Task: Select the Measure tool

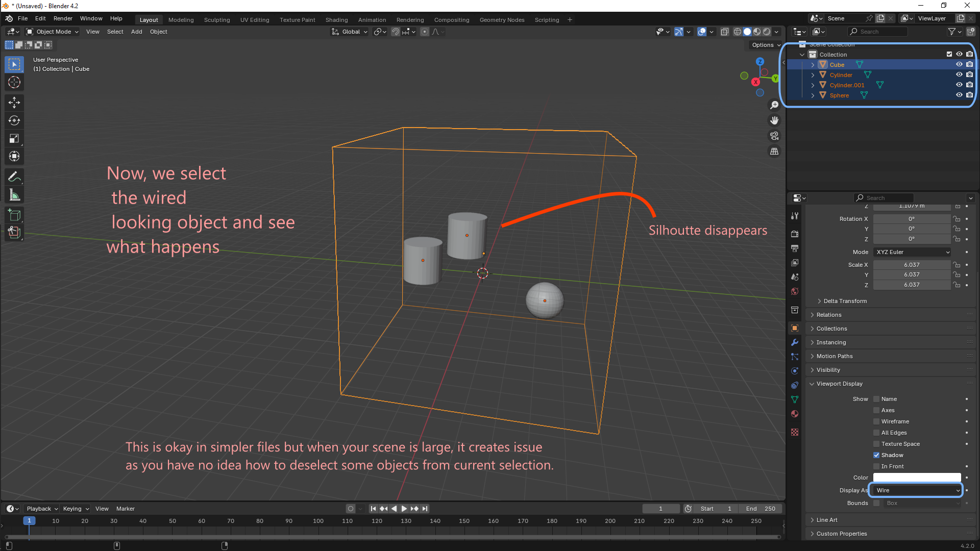Action: pos(14,195)
